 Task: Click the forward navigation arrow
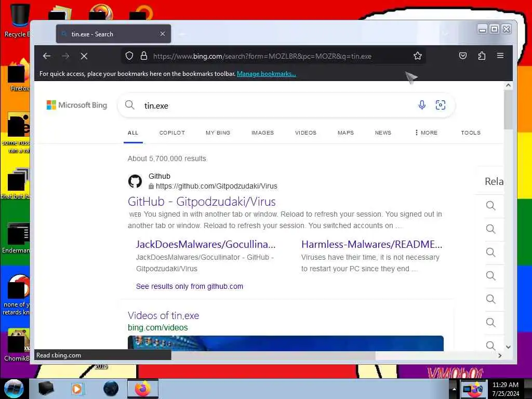(66, 56)
